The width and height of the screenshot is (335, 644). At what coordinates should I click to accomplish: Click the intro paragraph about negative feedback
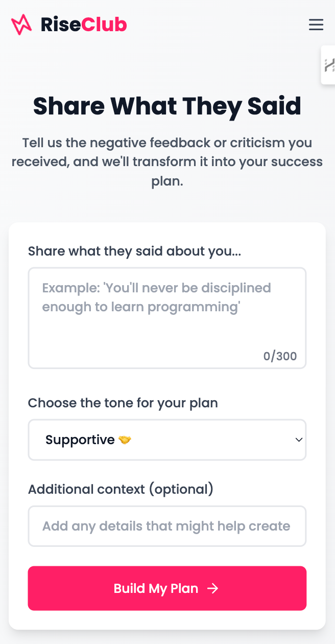click(167, 162)
